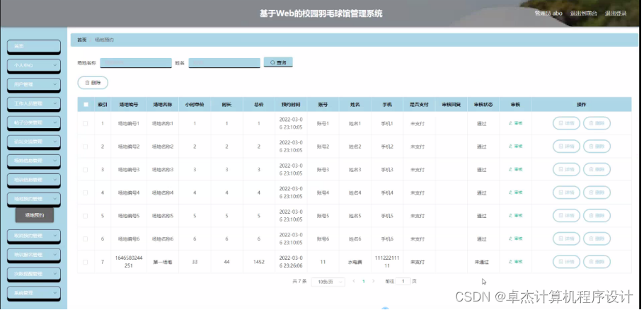Screen dimensions: 644x310
Task: Open 次数提醒管理 sidebar menu
Action: click(34, 274)
